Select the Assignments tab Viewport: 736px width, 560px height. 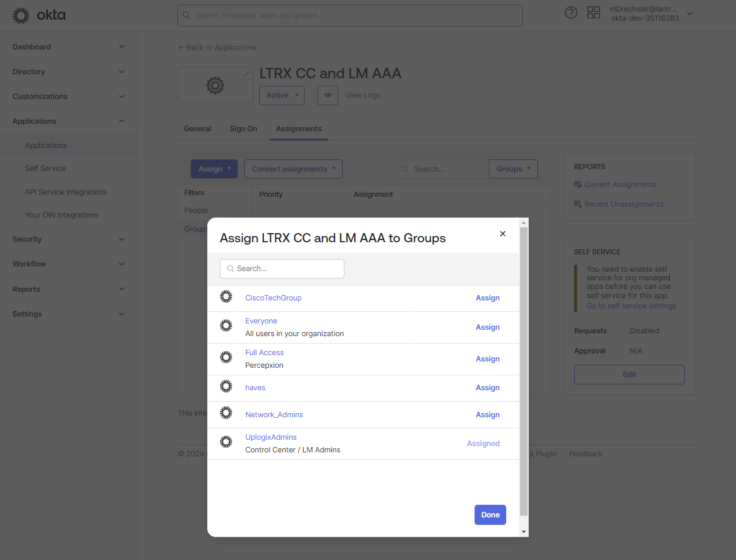299,129
